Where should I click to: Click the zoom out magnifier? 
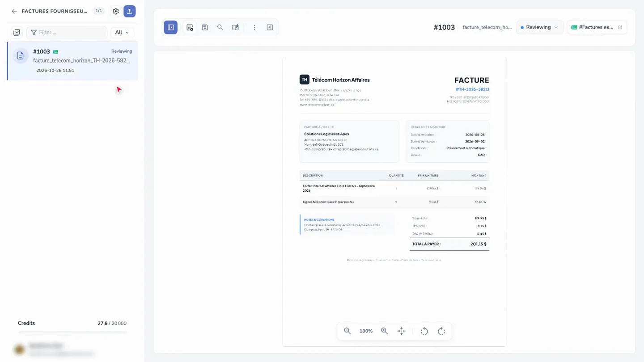(x=347, y=331)
